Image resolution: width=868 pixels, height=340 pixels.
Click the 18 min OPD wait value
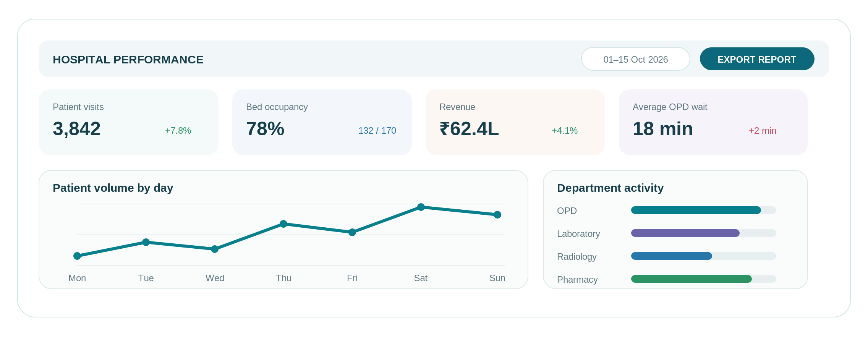(663, 129)
